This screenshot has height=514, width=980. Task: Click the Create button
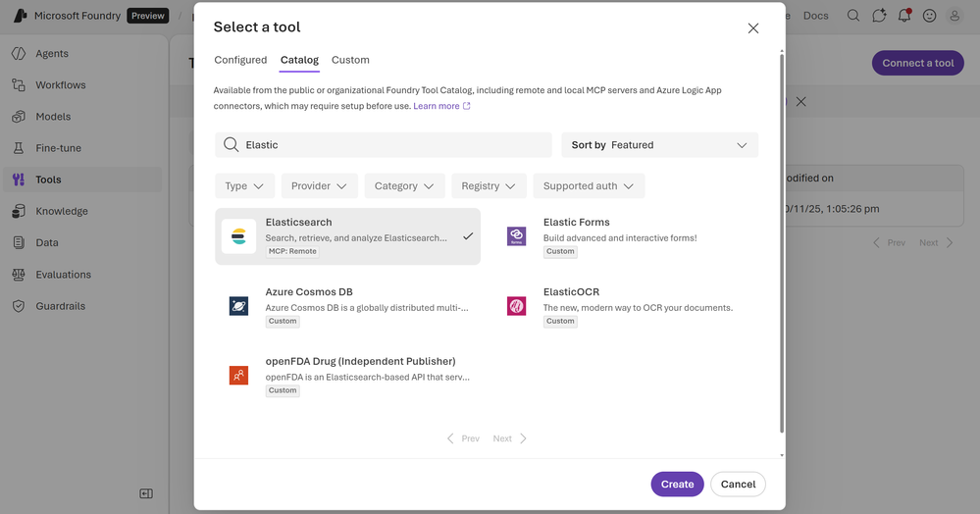pos(678,484)
